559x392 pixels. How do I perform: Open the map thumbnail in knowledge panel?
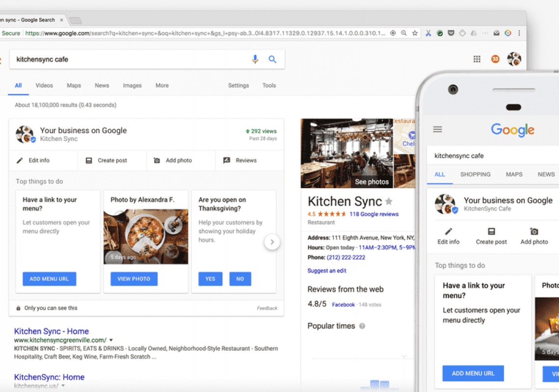[404, 136]
